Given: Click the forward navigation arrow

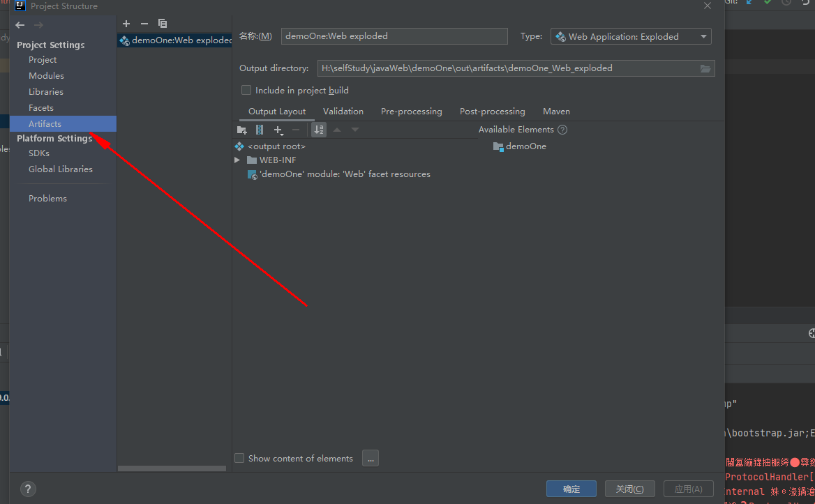Looking at the screenshot, I should click(38, 25).
